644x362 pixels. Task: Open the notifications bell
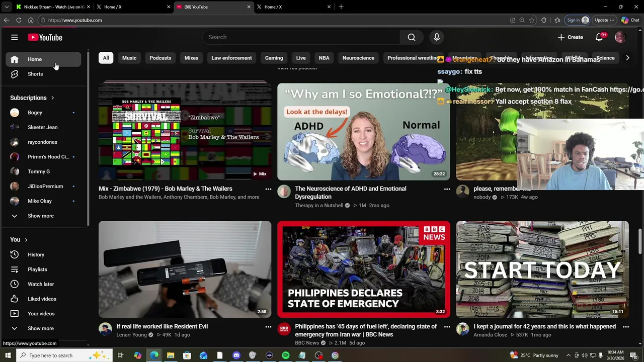(599, 37)
